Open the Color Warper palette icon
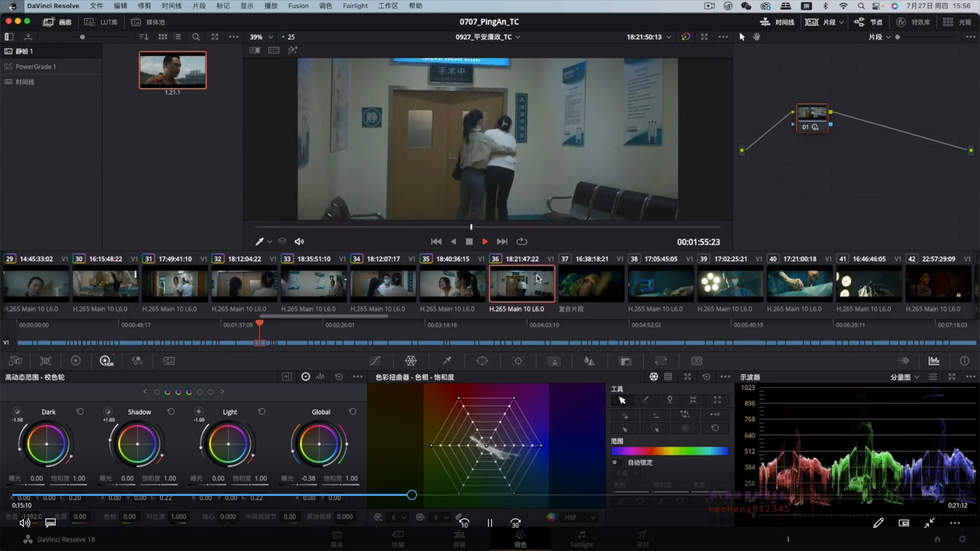The image size is (980, 551). click(411, 361)
